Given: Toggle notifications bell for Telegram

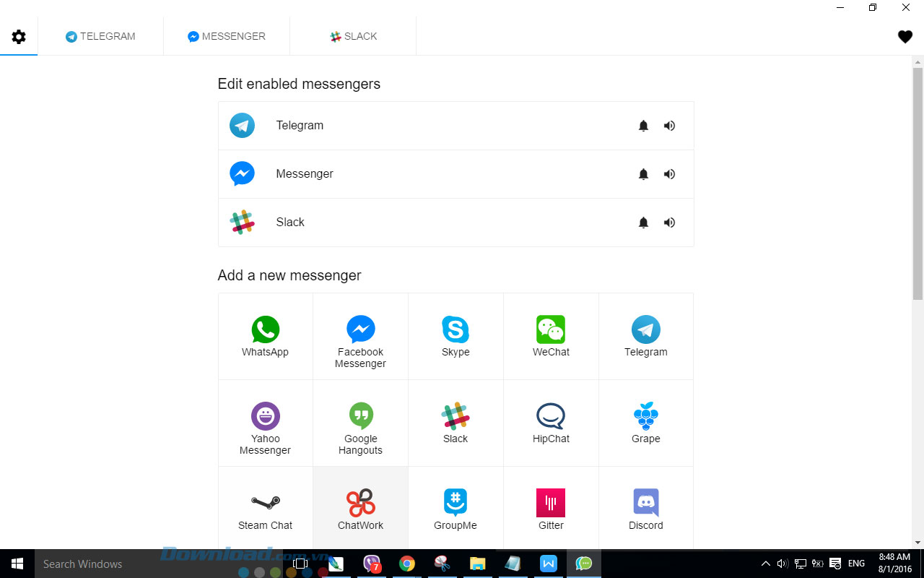Looking at the screenshot, I should point(643,126).
